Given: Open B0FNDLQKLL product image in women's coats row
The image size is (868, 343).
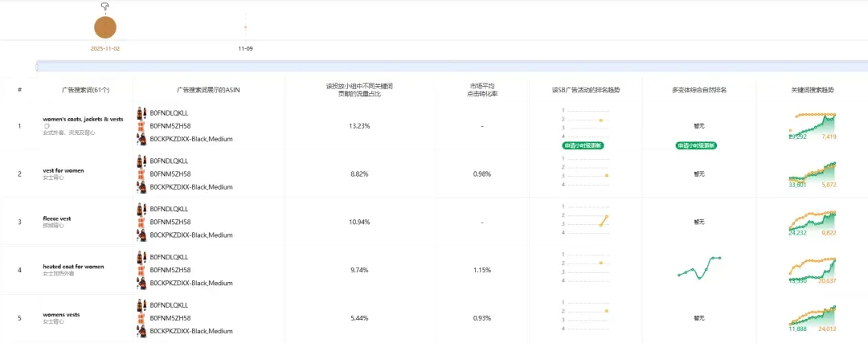Looking at the screenshot, I should click(x=141, y=113).
